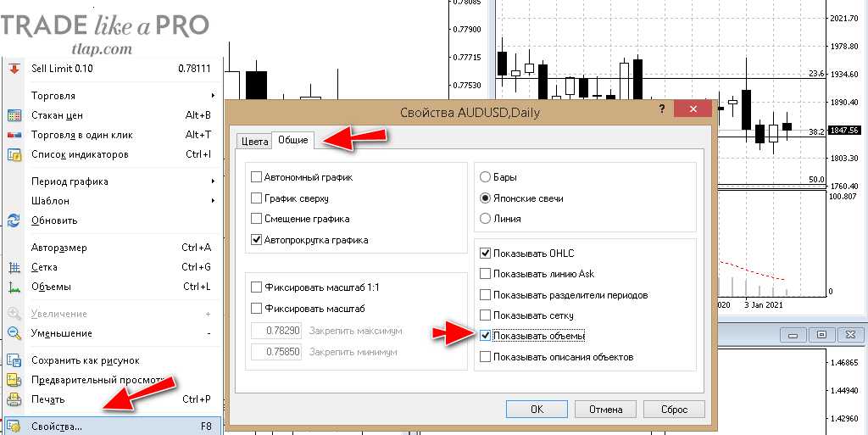Image resolution: width=868 pixels, height=435 pixels.
Task: Open Свойства... from the context menu
Action: [x=57, y=426]
